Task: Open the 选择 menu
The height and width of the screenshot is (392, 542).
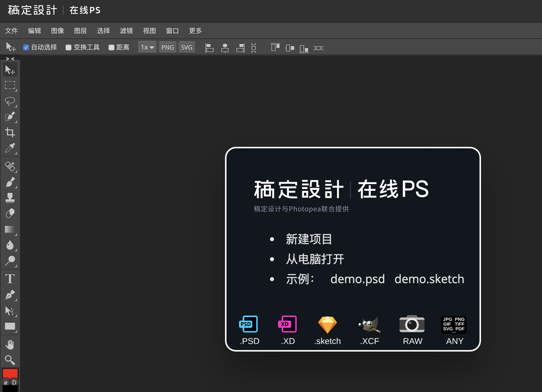Action: pyautogui.click(x=103, y=31)
